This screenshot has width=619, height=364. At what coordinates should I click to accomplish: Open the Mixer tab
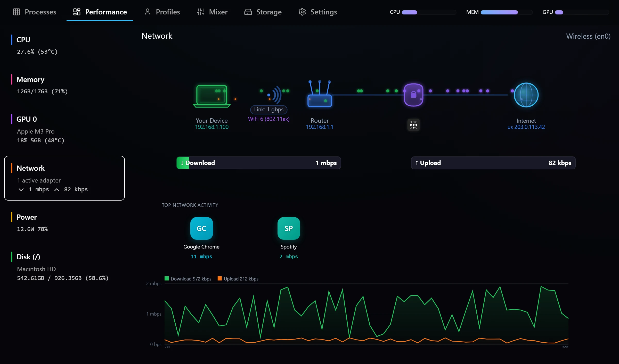click(x=212, y=12)
